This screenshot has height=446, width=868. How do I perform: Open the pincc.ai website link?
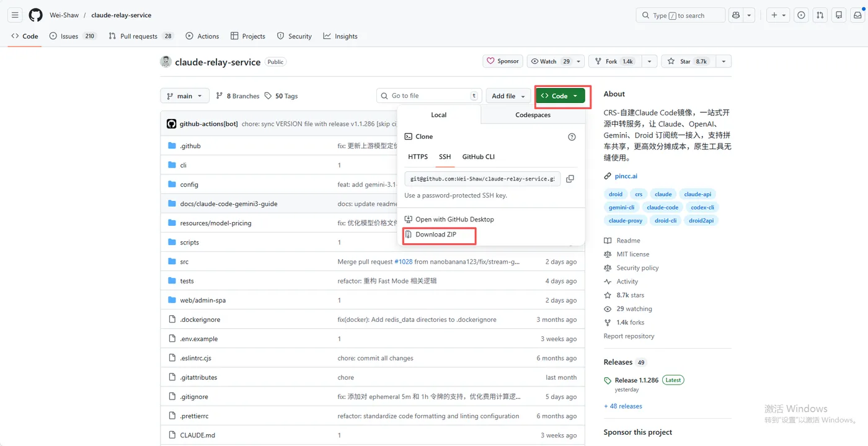point(626,176)
